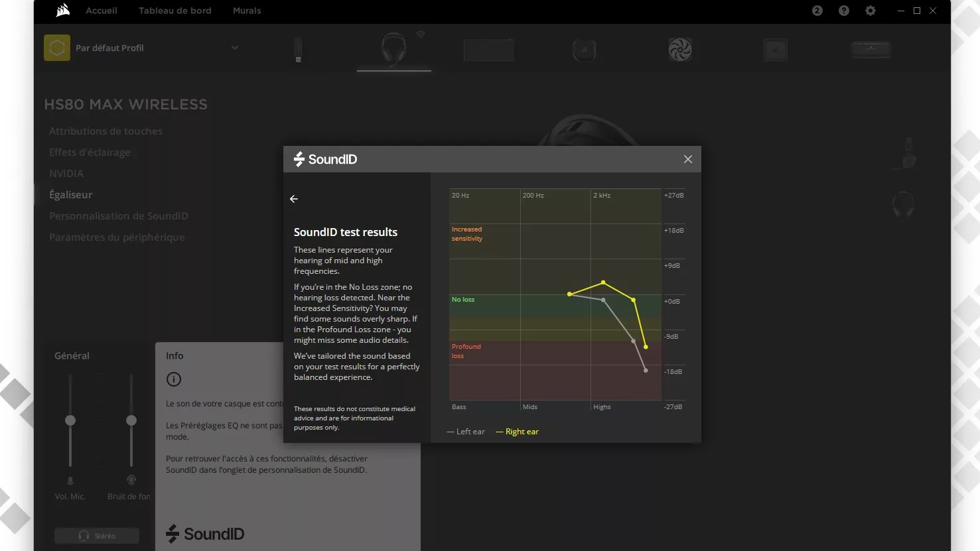This screenshot has width=980, height=551.
Task: Select the keyboard device icon
Action: (x=871, y=50)
